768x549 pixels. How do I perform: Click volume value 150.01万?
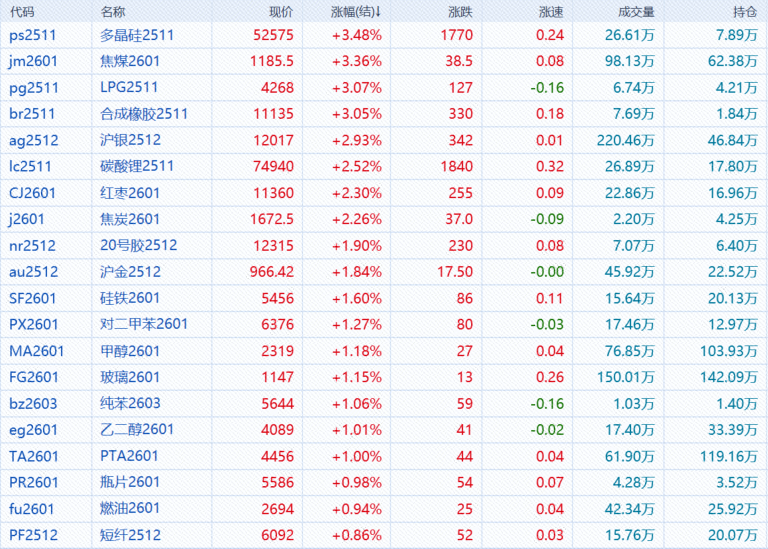(x=625, y=377)
